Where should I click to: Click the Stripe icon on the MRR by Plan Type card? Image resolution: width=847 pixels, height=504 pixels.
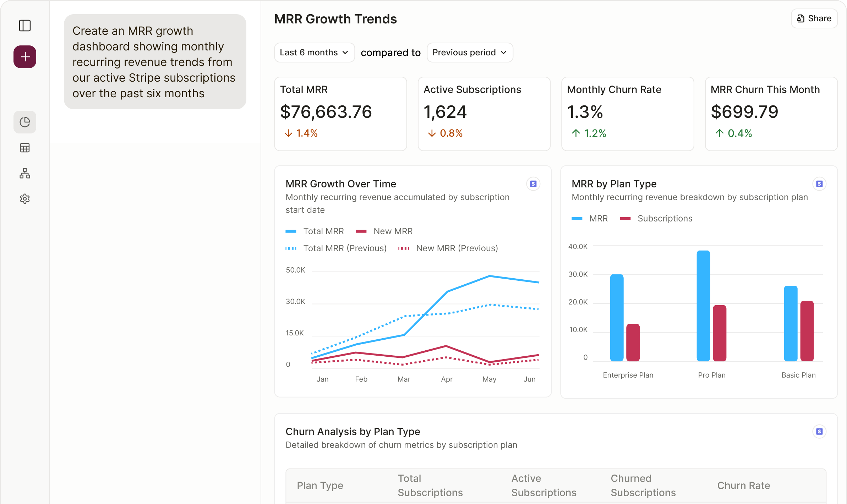(820, 183)
